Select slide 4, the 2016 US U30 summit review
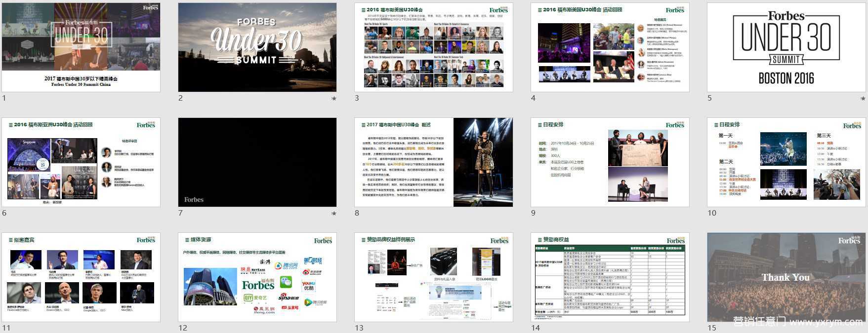Image resolution: width=868 pixels, height=333 pixels. click(610, 47)
